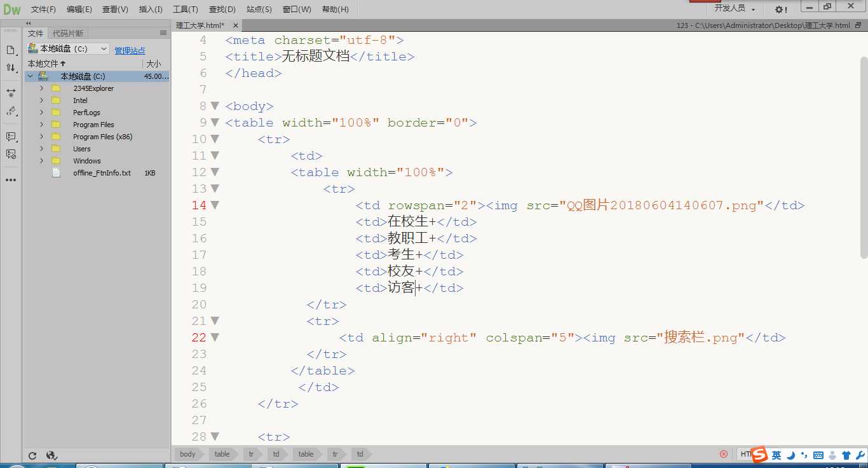Click the Sogou 英 language mode icon

click(776, 455)
